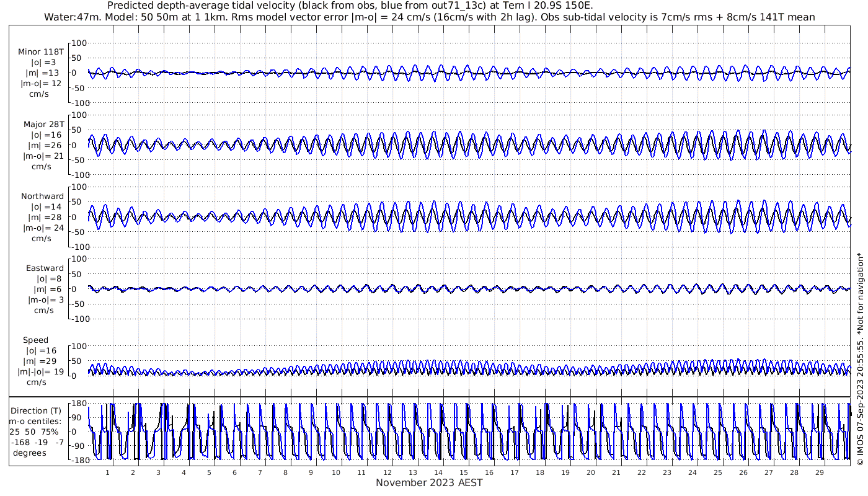
Task: Click the "Major 28T" panel label
Action: pyautogui.click(x=43, y=125)
